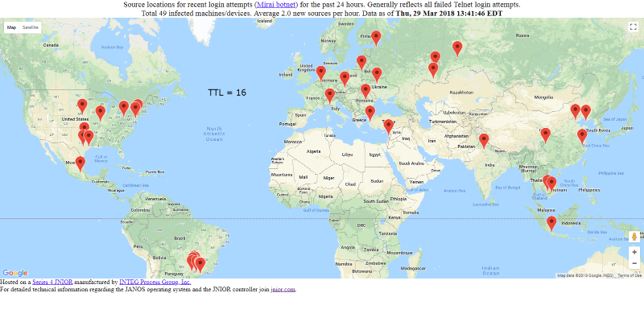Open the Series 4 JNIOR link
This screenshot has width=644, height=326.
click(x=52, y=282)
